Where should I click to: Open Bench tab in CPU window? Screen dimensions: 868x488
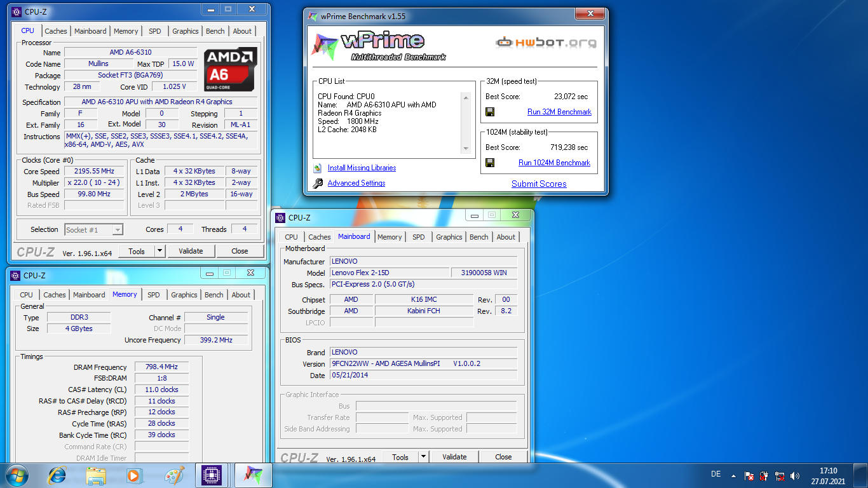pos(215,31)
